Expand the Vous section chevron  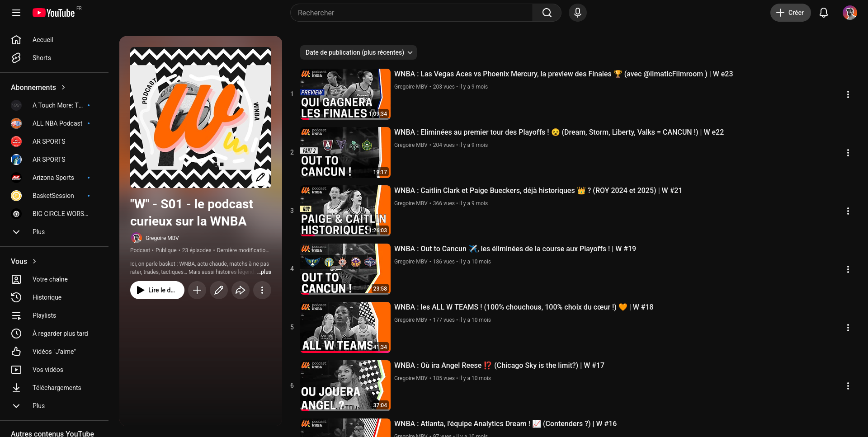[34, 261]
